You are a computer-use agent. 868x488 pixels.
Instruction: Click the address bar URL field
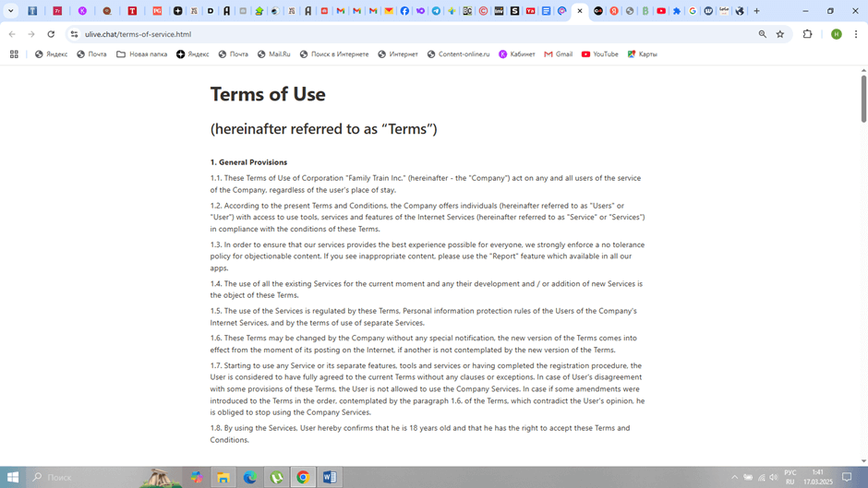point(369,34)
